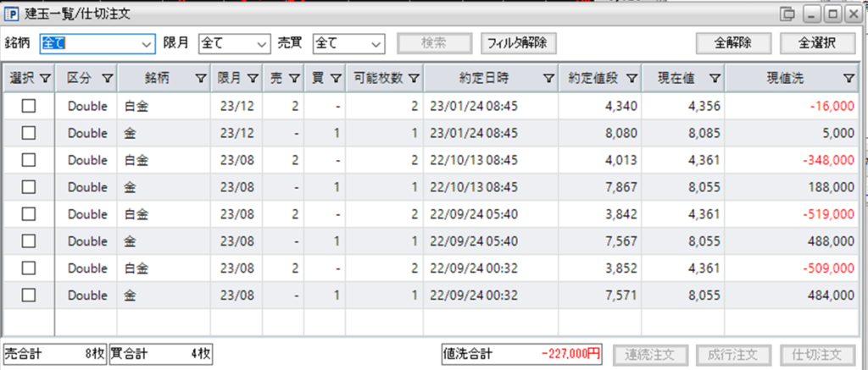Open the 銘柄 dropdown
This screenshot has width=868, height=370.
pyautogui.click(x=97, y=44)
